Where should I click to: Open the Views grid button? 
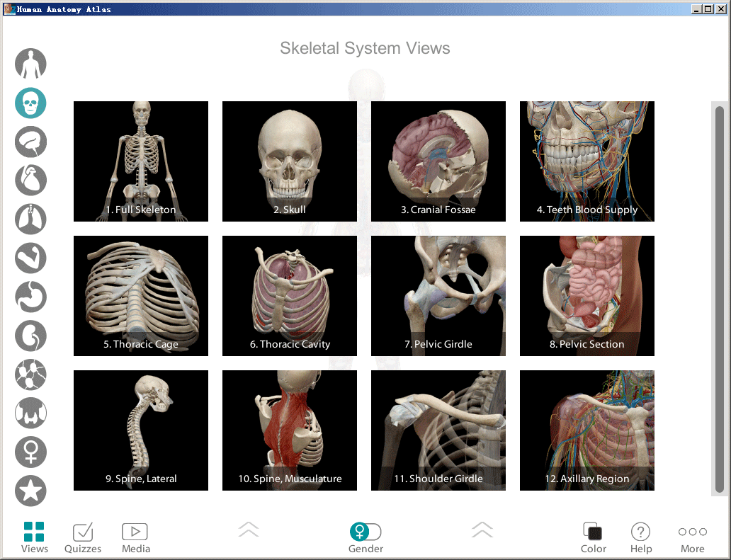pos(34,537)
